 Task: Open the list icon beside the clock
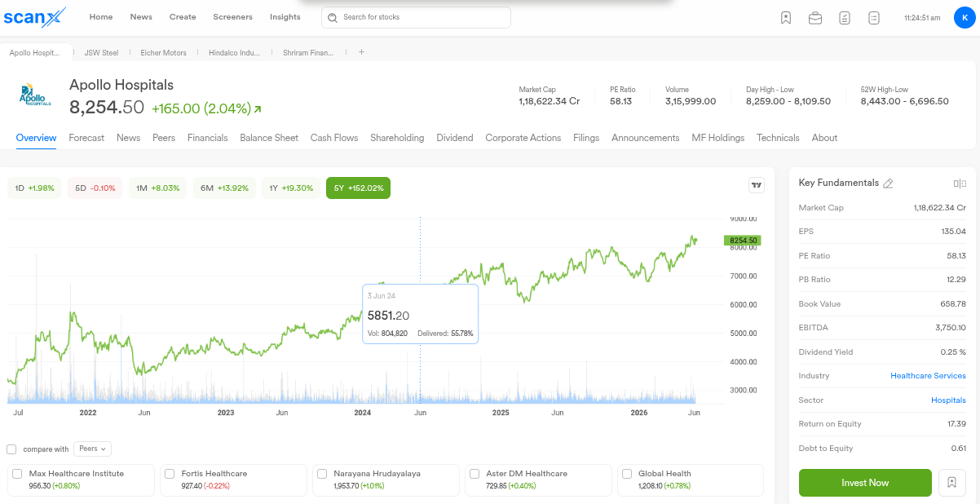coord(874,17)
